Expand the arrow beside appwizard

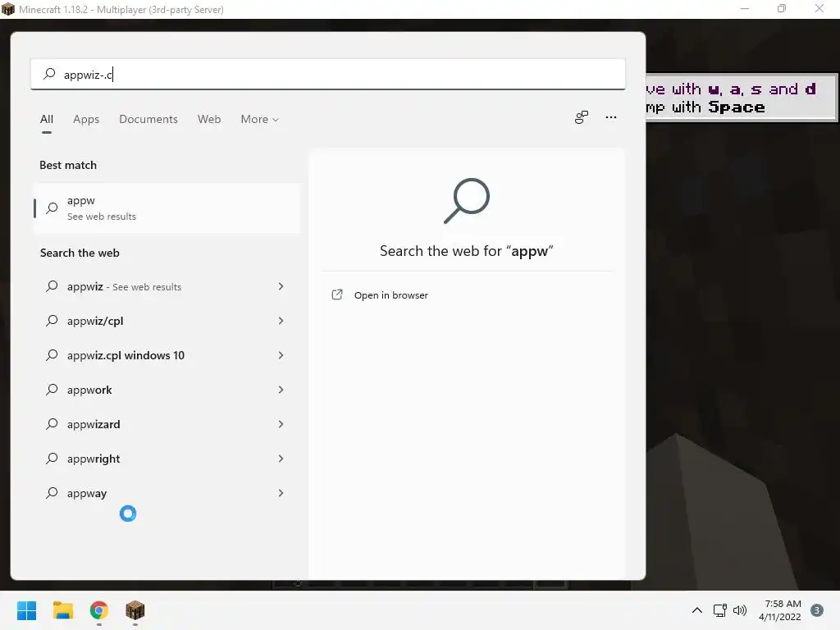[x=281, y=424]
